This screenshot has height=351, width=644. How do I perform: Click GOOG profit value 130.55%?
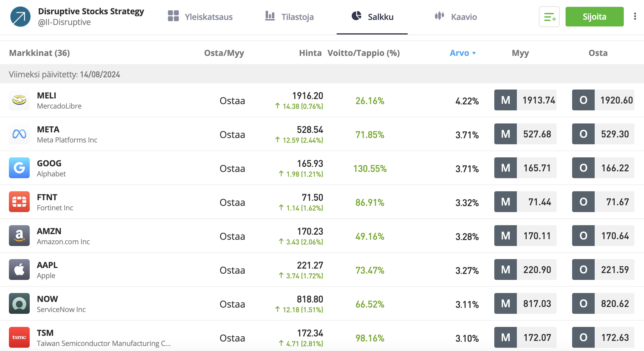(370, 169)
